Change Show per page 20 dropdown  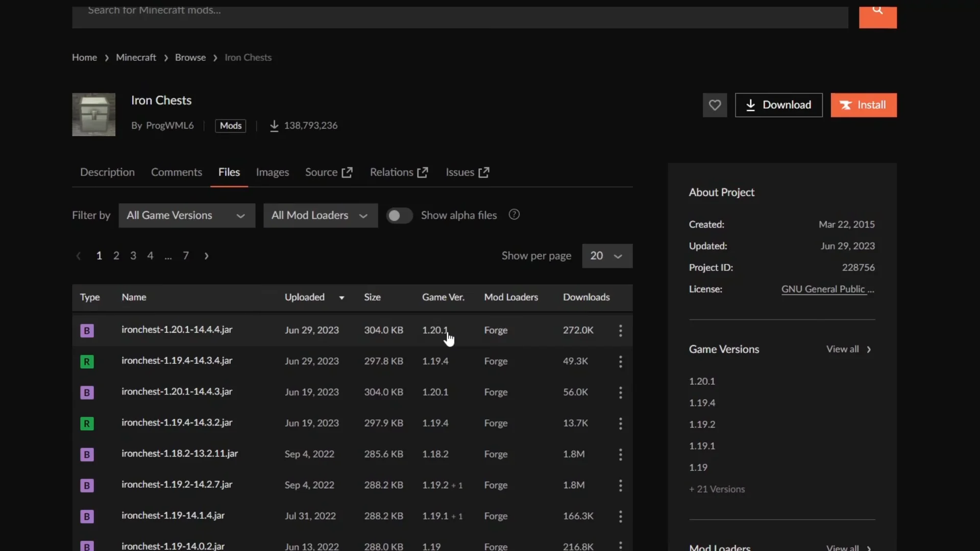click(607, 256)
